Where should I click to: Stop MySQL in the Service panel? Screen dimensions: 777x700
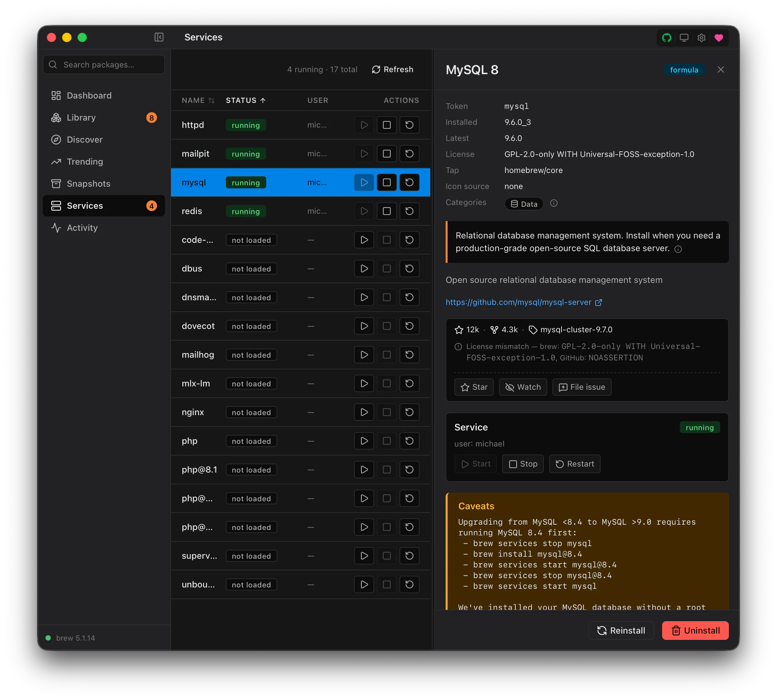tap(523, 464)
